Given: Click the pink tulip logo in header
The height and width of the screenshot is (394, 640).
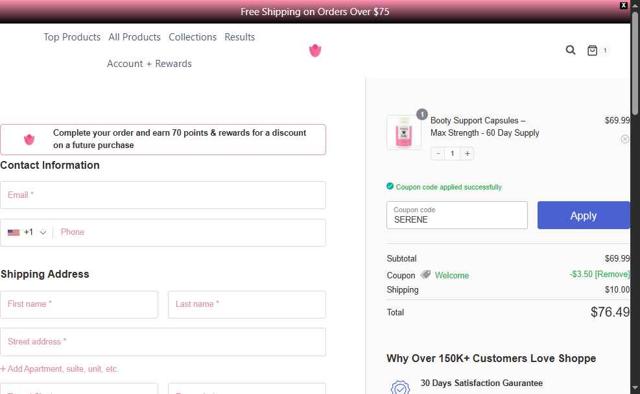Looking at the screenshot, I should pos(315,51).
